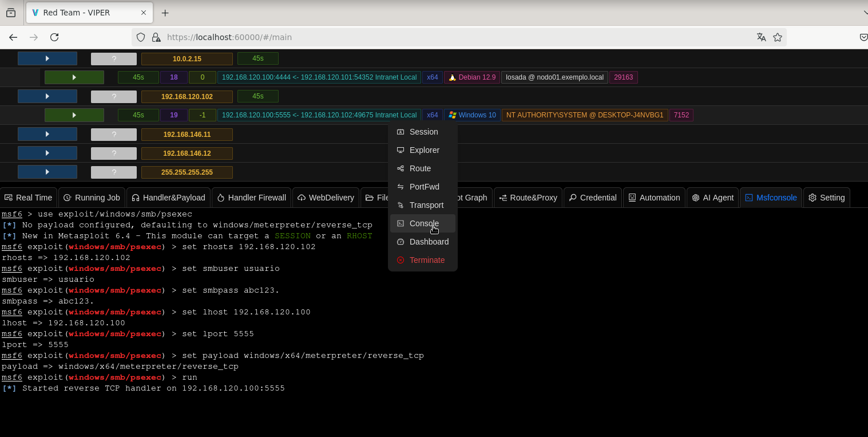Click the 192.168.146.11 host IP label

click(187, 134)
